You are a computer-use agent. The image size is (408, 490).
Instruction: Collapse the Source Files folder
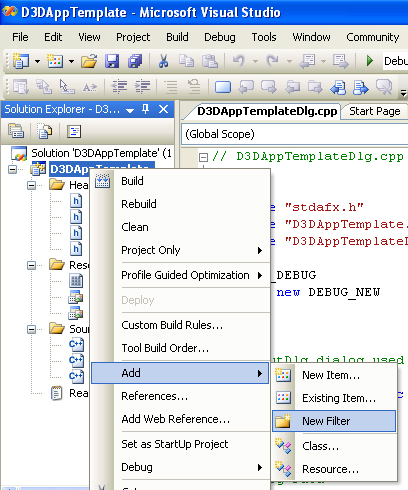click(32, 329)
